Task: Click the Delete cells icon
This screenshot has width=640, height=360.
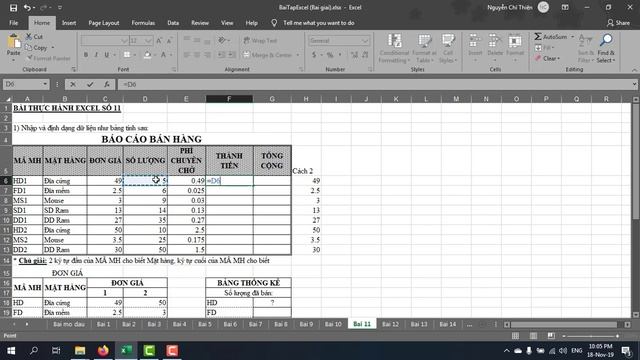Action: [x=495, y=41]
